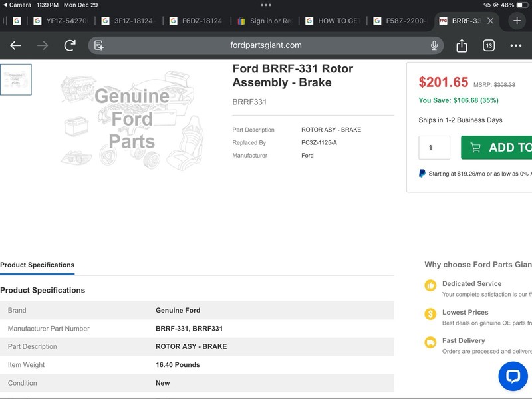Tap the three-dot multitasking handle at top
This screenshot has width=532, height=399.
click(x=266, y=5)
